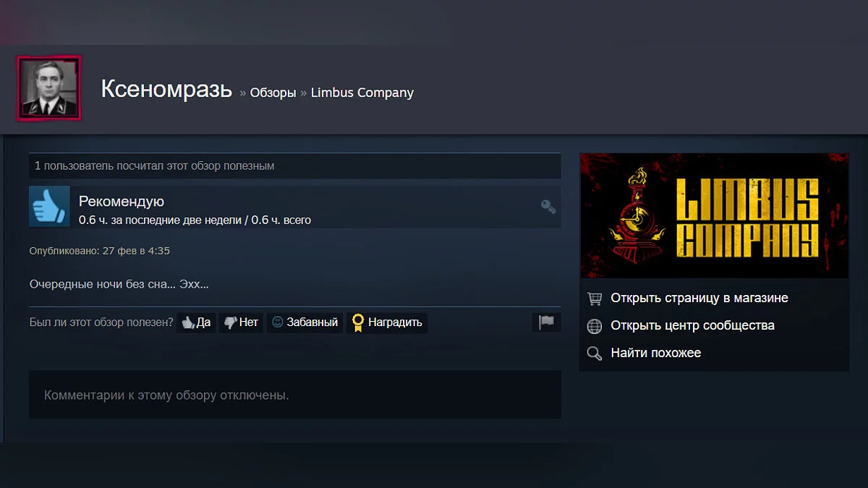The image size is (868, 488).
Task: Vote Нет on review helpfulness
Action: coord(241,322)
